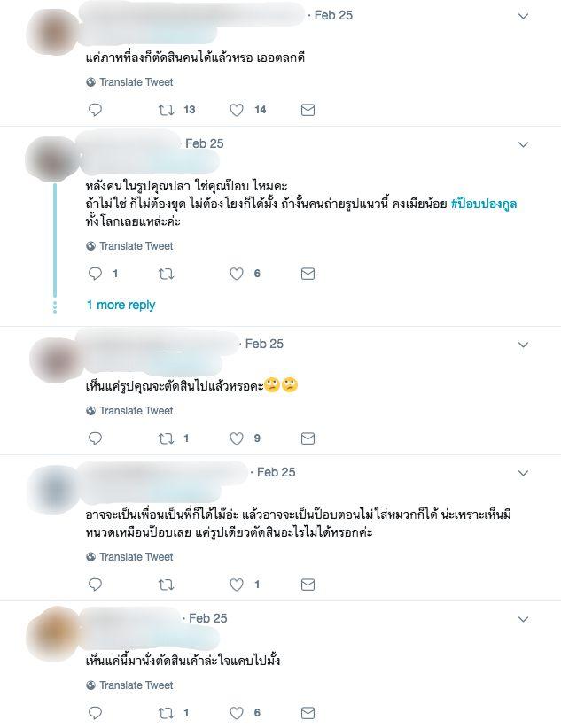The width and height of the screenshot is (561, 728).
Task: Show 1 more reply
Action: pos(121,305)
